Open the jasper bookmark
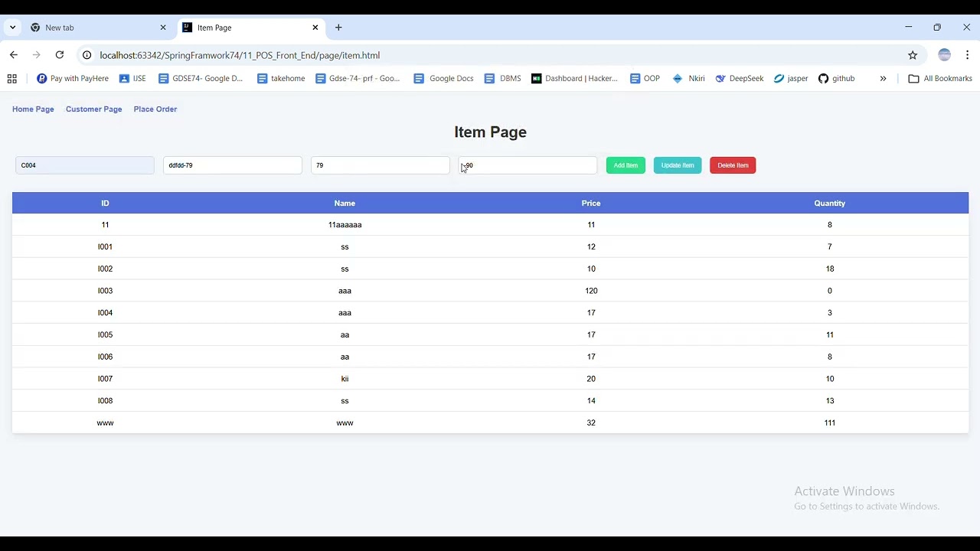The height and width of the screenshot is (551, 980). pyautogui.click(x=791, y=79)
